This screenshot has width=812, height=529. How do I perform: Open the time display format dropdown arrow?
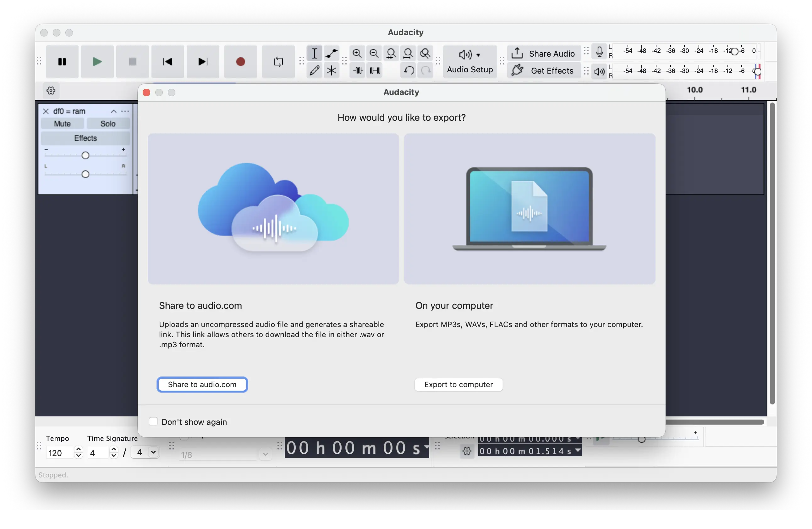pos(426,447)
